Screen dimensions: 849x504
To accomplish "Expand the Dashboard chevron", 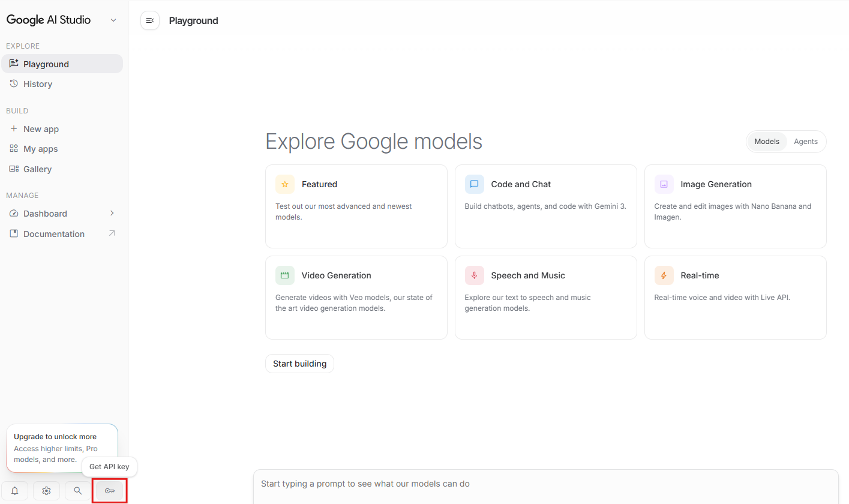I will point(112,213).
